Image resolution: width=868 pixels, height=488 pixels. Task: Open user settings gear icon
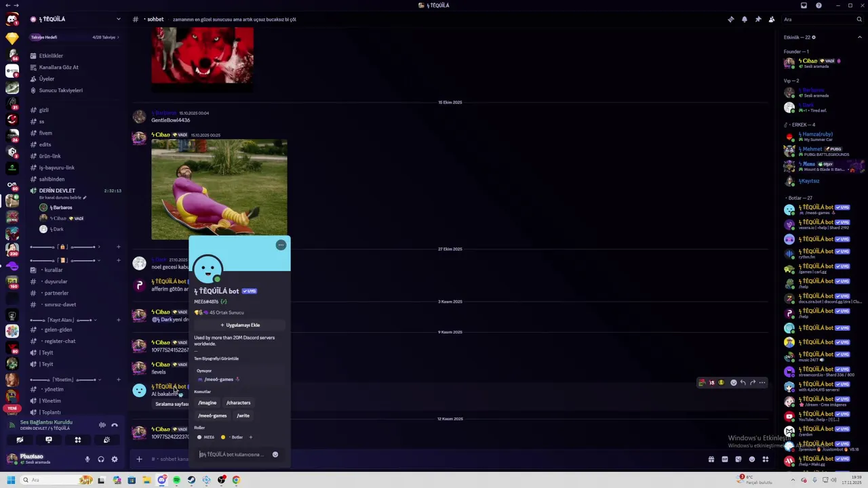pyautogui.click(x=114, y=459)
